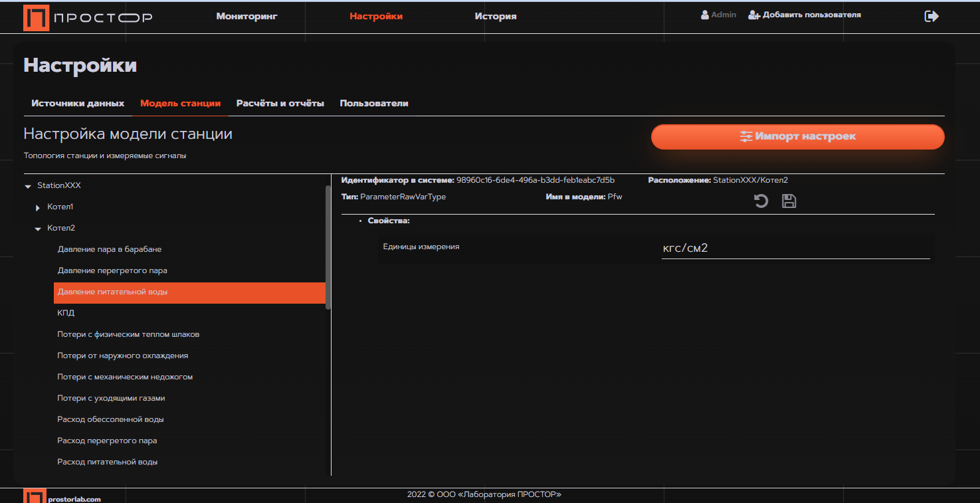Image resolution: width=980 pixels, height=503 pixels.
Task: Collapse the StationXXX tree node
Action: (x=28, y=186)
